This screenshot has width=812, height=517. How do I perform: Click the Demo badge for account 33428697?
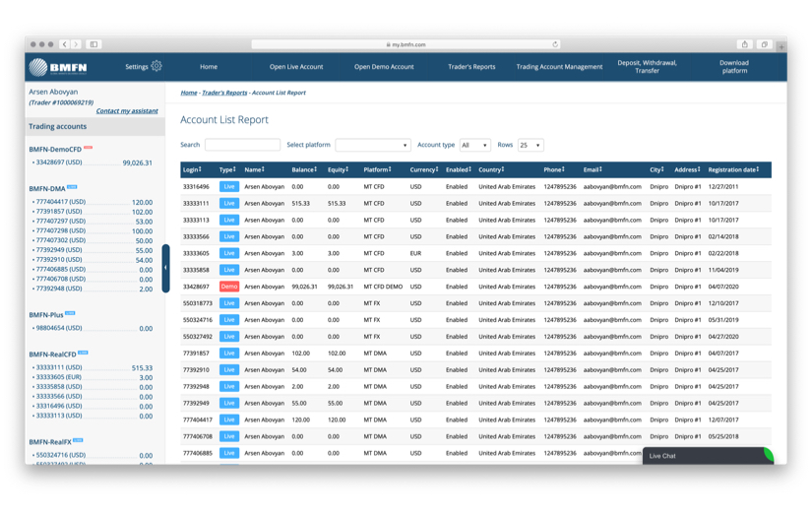(x=229, y=287)
